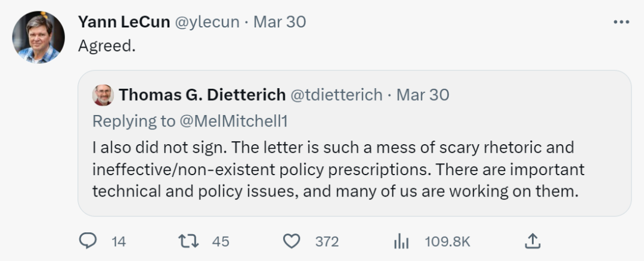Open the main tweet's Mar 30 timestamp
Viewport: 644px width, 261px height.
(x=280, y=22)
